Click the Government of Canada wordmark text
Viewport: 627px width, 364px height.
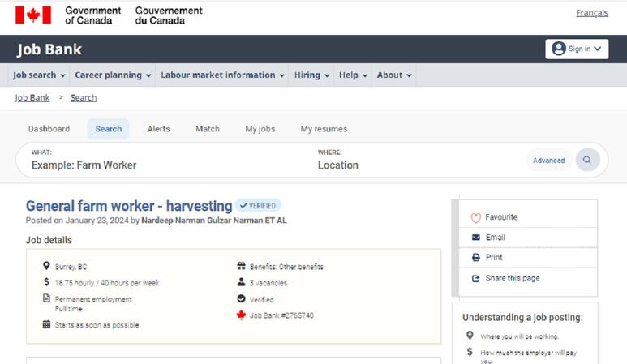[92, 15]
